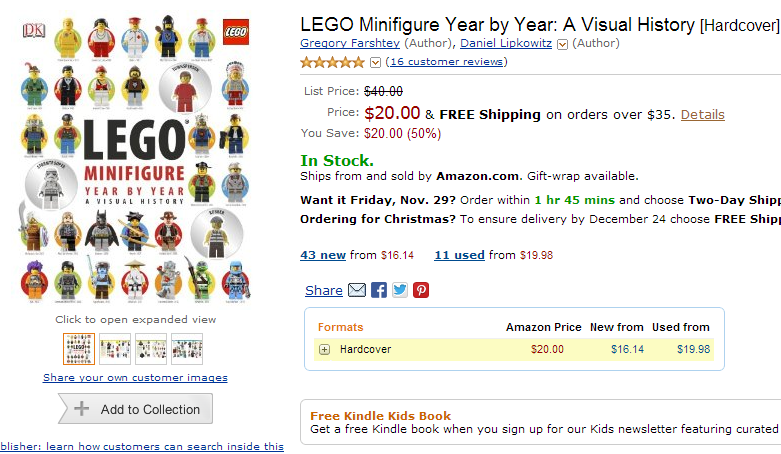This screenshot has height=454, width=781.
Task: Select the second preview thumbnail
Action: (x=115, y=348)
